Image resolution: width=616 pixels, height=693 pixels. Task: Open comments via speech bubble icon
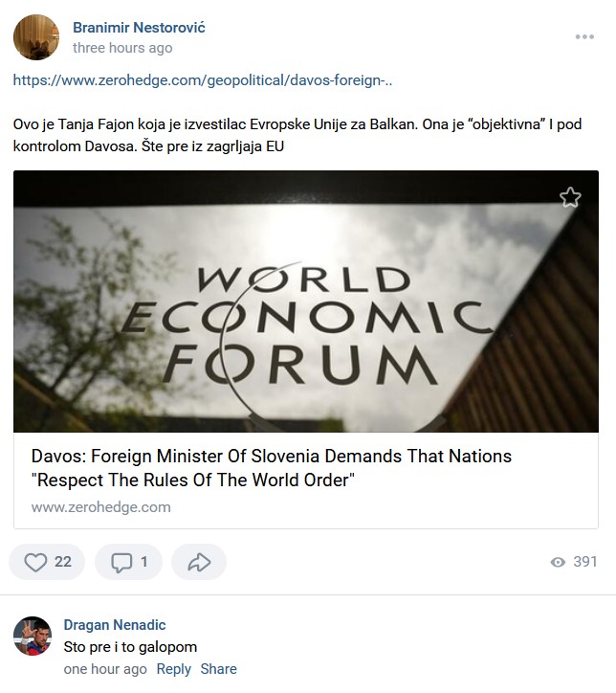pyautogui.click(x=121, y=562)
